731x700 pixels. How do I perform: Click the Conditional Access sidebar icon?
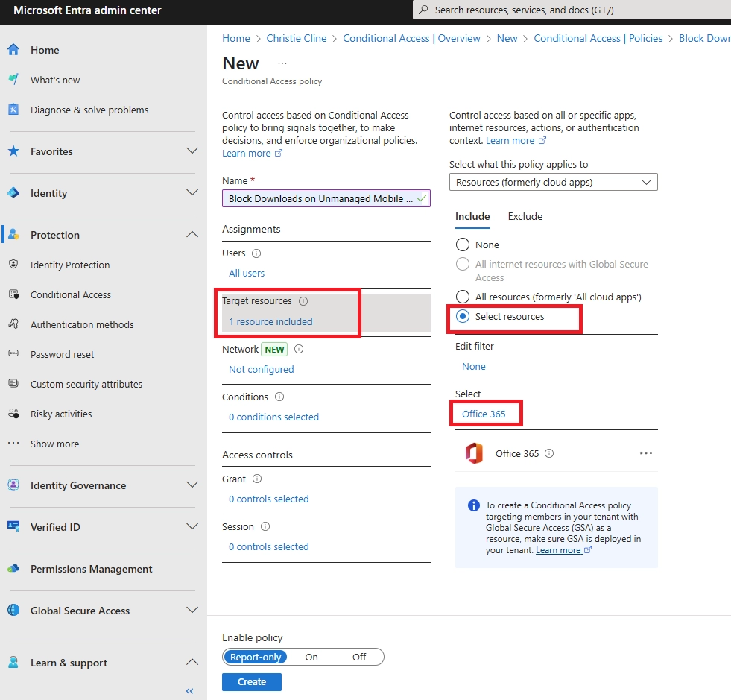13,294
